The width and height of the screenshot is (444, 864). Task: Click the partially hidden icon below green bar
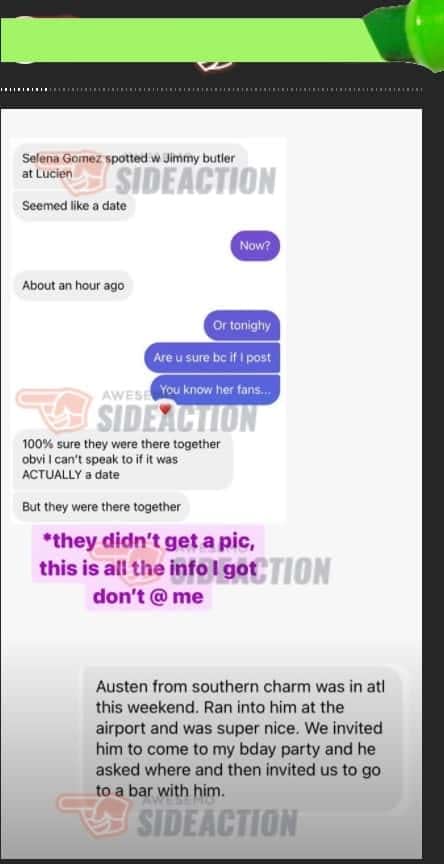pyautogui.click(x=214, y=66)
